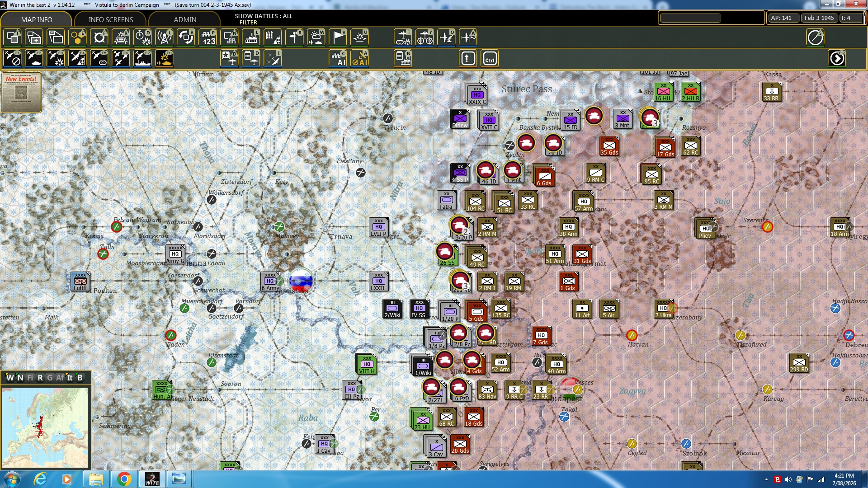Select the Luftfl HQ unit counter
Viewport: 868px width, 488px height.
pyautogui.click(x=80, y=282)
